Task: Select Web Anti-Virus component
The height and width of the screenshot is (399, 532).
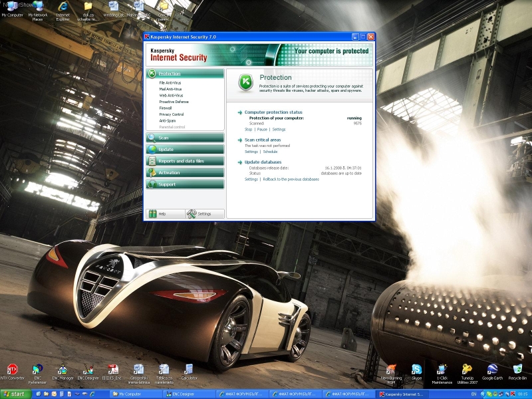Action: 171,95
